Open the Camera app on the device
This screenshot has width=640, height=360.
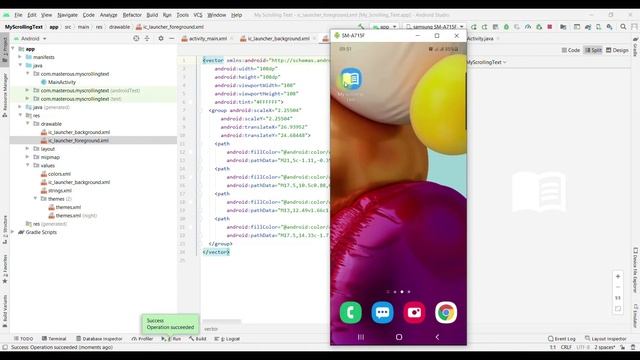click(x=414, y=313)
